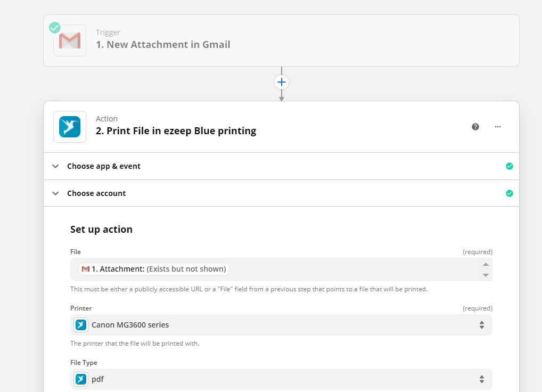Viewport: 542px width, 392px height.
Task: Click the down arrow in the File field
Action: click(486, 275)
